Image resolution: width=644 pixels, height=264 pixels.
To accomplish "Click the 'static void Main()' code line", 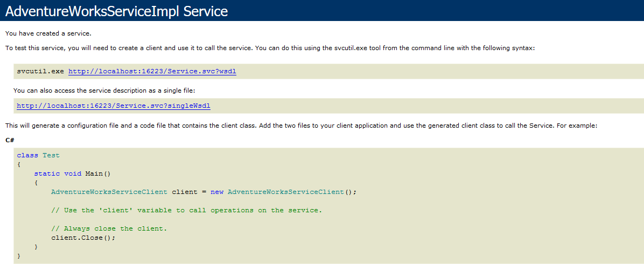I will point(72,173).
